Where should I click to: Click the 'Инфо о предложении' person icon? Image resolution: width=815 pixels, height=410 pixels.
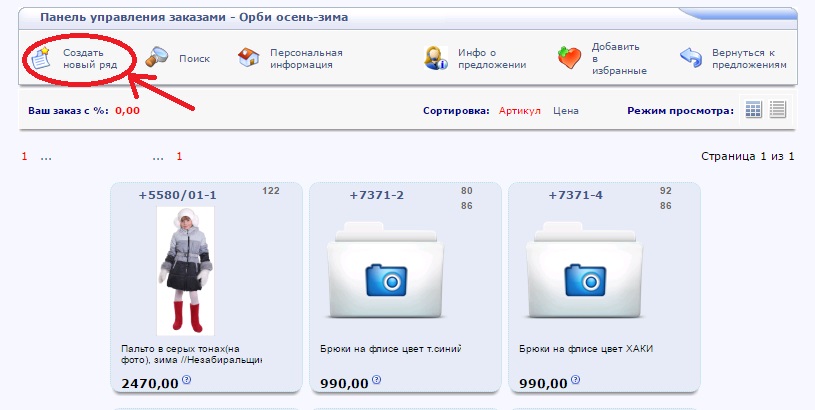436,58
